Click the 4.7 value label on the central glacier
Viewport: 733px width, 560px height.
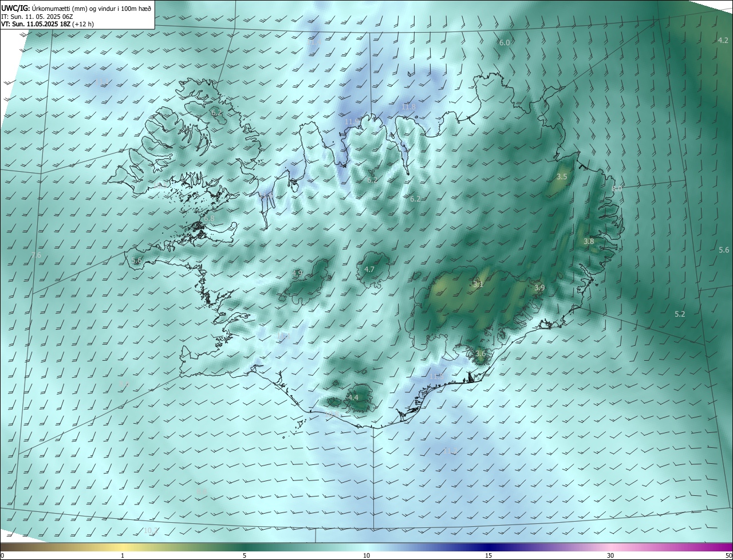369,269
